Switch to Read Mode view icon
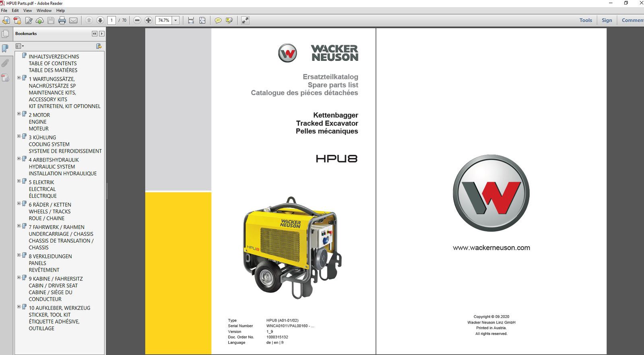This screenshot has height=355, width=644. click(x=245, y=21)
